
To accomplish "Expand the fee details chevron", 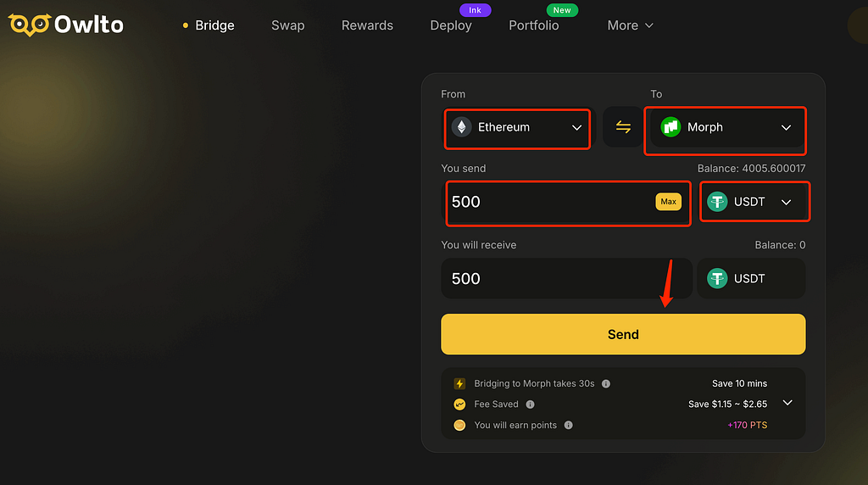I will pyautogui.click(x=787, y=403).
